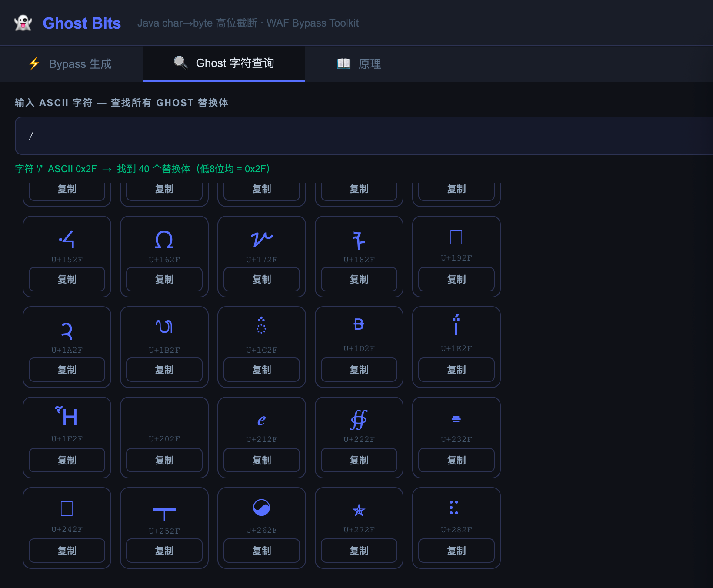Copy the U+1E2F character

pyautogui.click(x=456, y=370)
